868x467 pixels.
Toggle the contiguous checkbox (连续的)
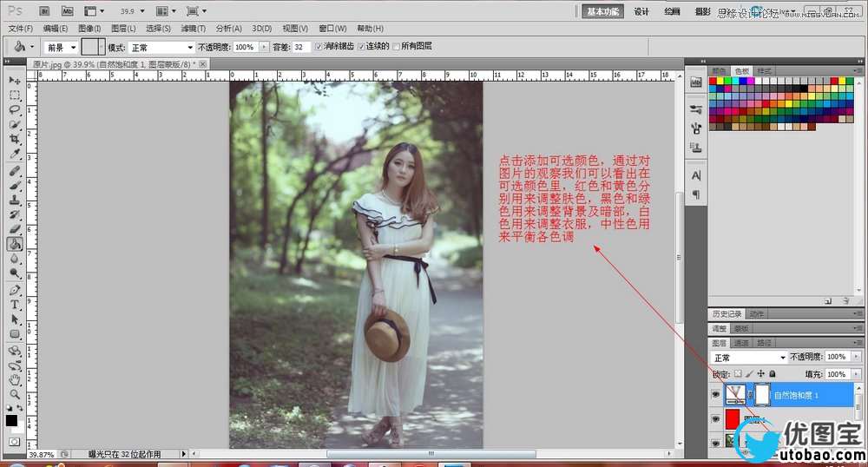click(361, 47)
